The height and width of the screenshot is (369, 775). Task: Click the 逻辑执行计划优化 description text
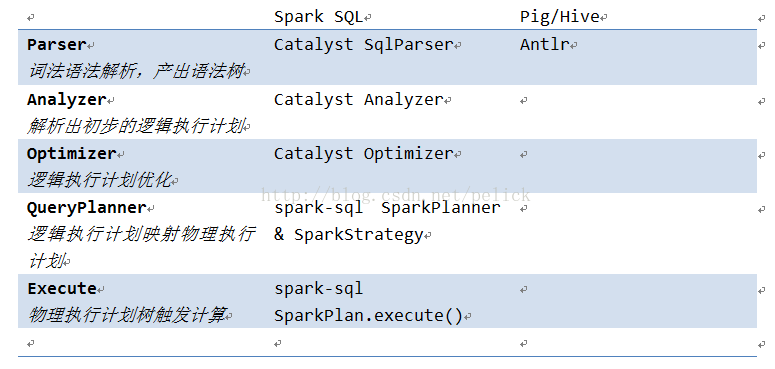(x=99, y=181)
